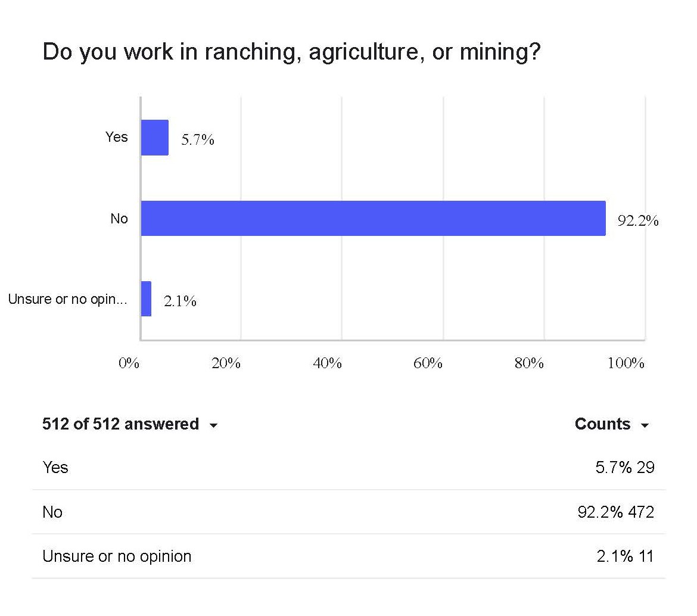Click the 'No' axis label on chart
697x616 pixels.
pyautogui.click(x=119, y=219)
